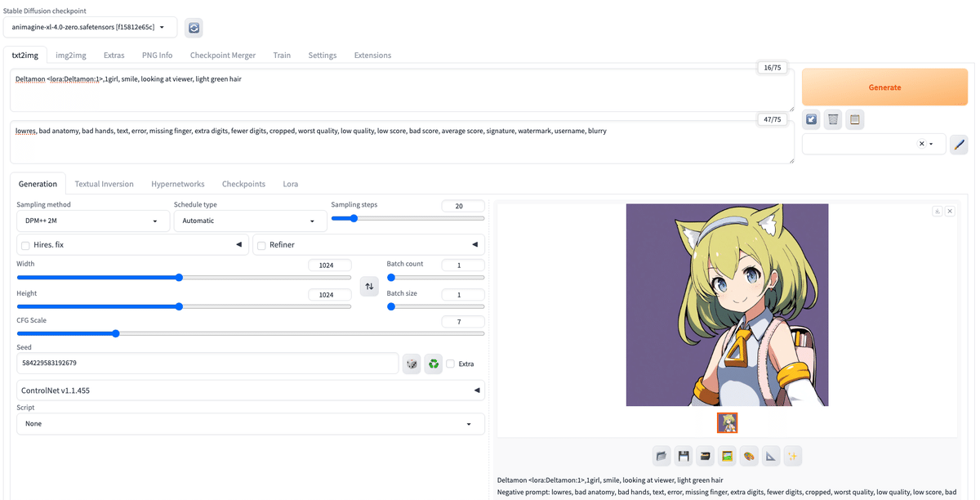The height and width of the screenshot is (500, 980).
Task: Click the negative prompt text box
Action: point(402,142)
